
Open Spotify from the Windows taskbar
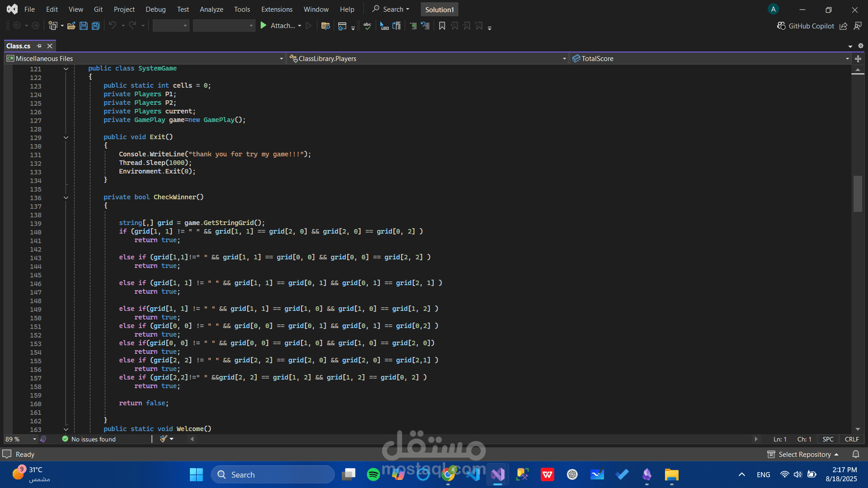373,474
